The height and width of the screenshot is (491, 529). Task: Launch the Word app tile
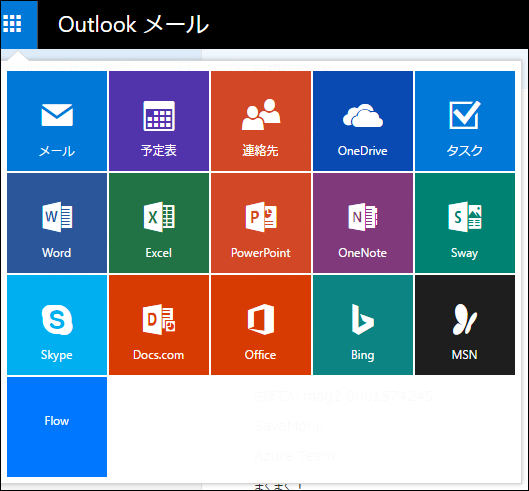pyautogui.click(x=57, y=223)
